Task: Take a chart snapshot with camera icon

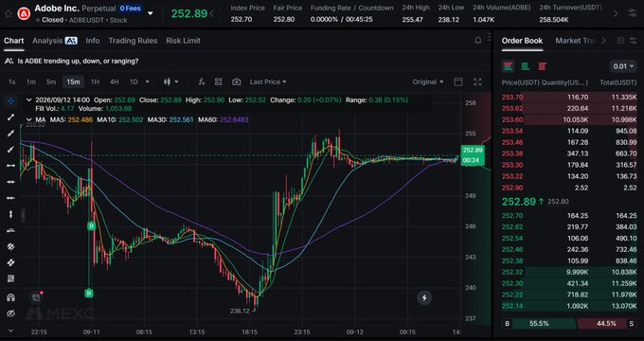Action: [236, 81]
